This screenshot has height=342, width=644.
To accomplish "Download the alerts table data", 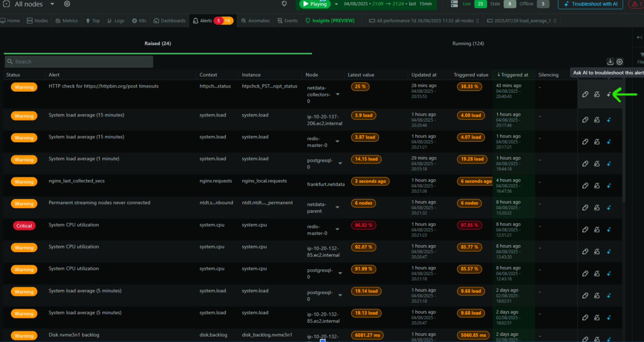I will (610, 62).
